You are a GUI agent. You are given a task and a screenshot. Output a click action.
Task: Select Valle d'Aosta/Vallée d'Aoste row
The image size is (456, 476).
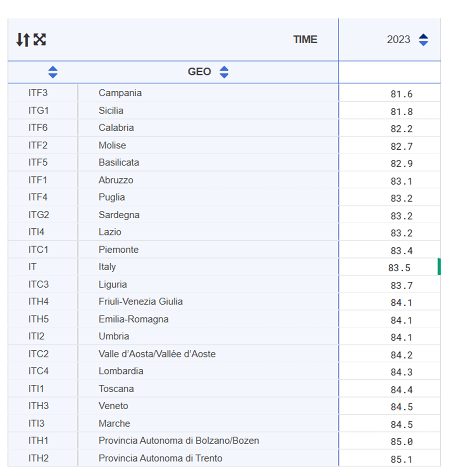point(157,354)
